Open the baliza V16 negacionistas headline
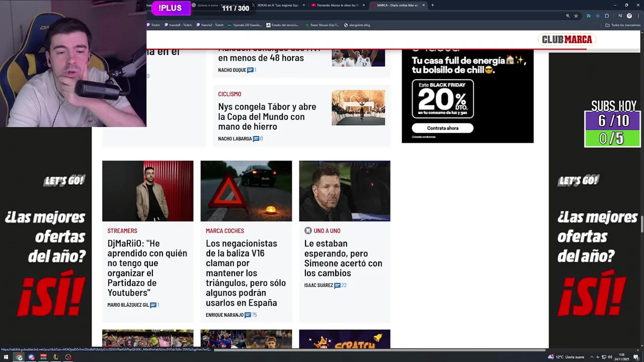 point(246,273)
